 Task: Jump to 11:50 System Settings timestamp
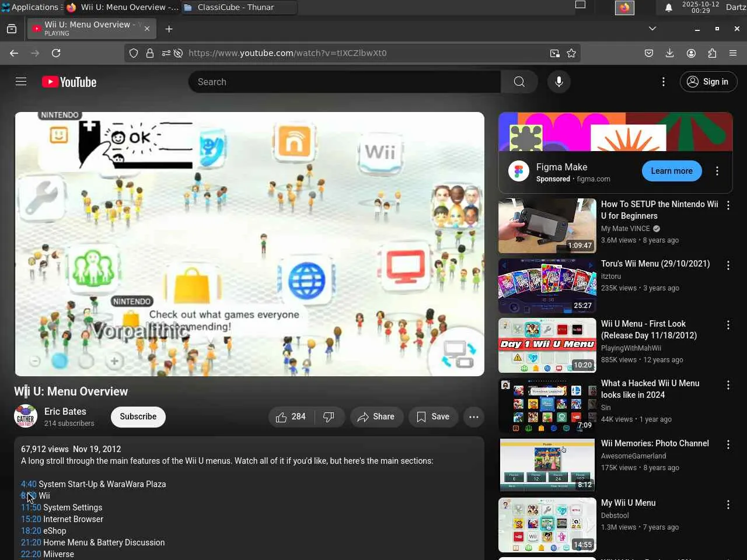[31, 508]
